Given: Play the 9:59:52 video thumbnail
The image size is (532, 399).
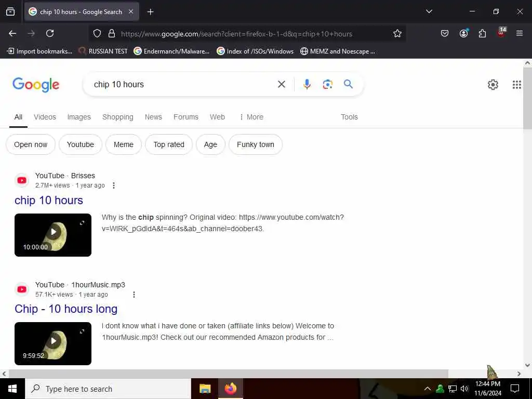Looking at the screenshot, I should tap(53, 344).
